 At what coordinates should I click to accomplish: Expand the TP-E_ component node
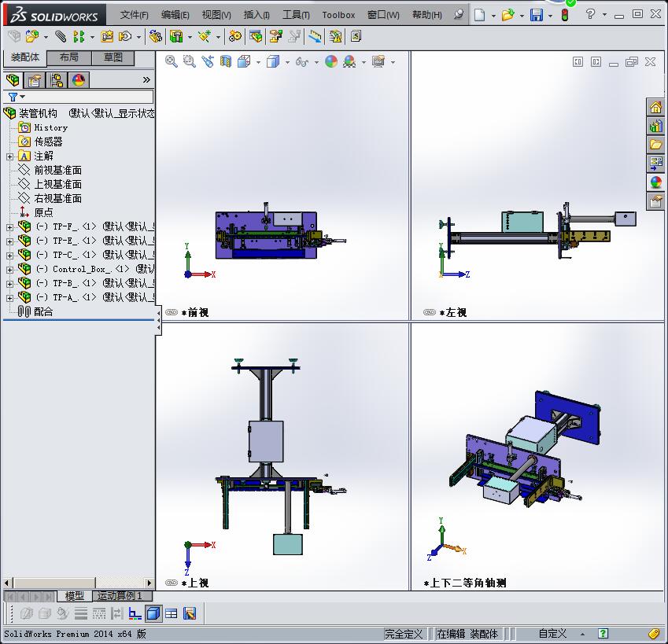pyautogui.click(x=9, y=241)
